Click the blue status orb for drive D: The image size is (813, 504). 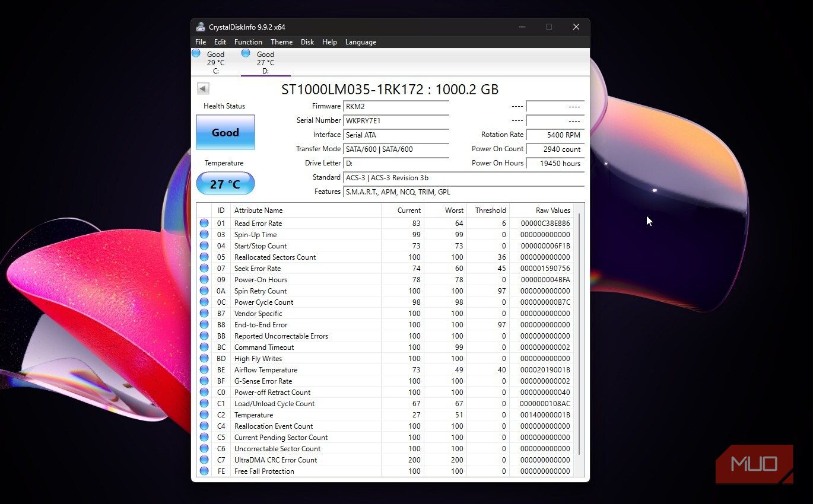246,53
